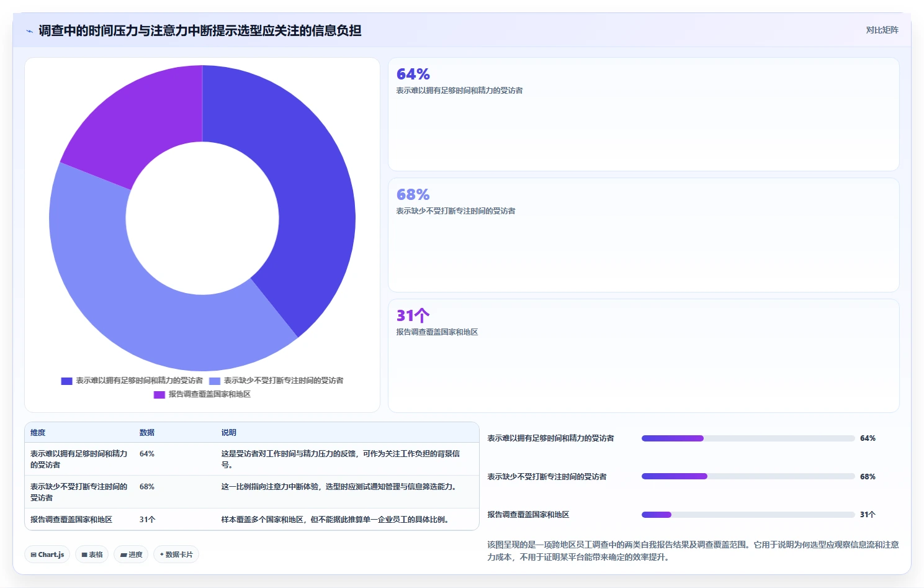Open the 64% stat card
924x588 pixels.
[644, 114]
